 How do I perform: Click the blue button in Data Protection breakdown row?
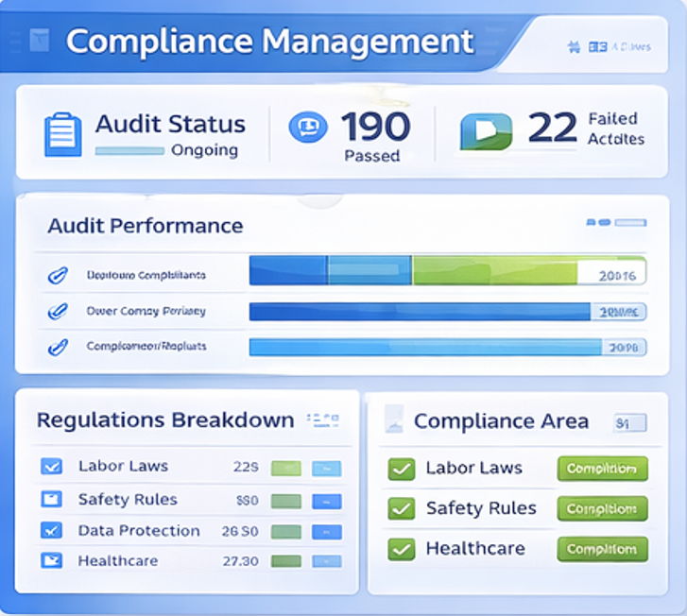326,532
